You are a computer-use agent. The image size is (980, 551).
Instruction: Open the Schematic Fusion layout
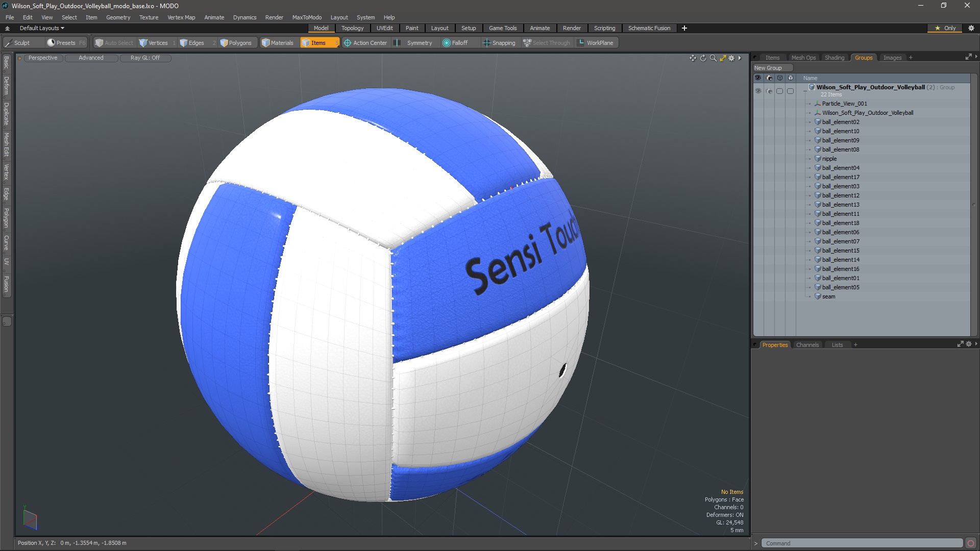649,28
